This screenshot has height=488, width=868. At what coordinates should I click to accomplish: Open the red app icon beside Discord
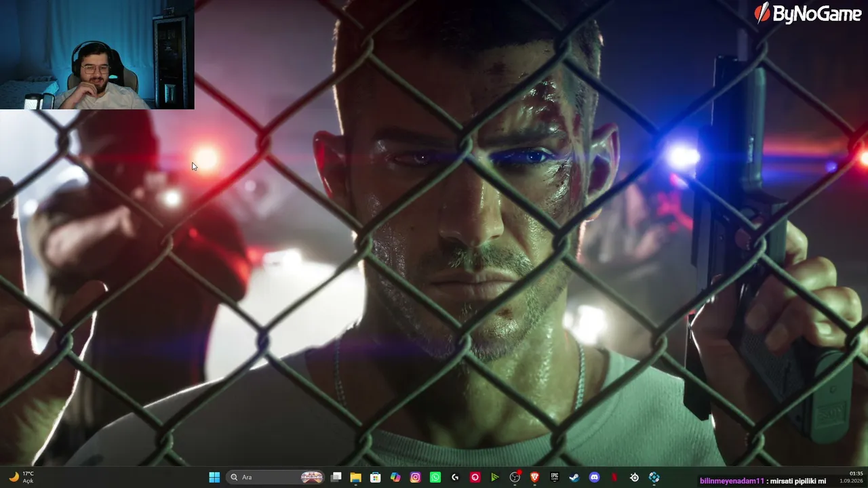point(614,477)
